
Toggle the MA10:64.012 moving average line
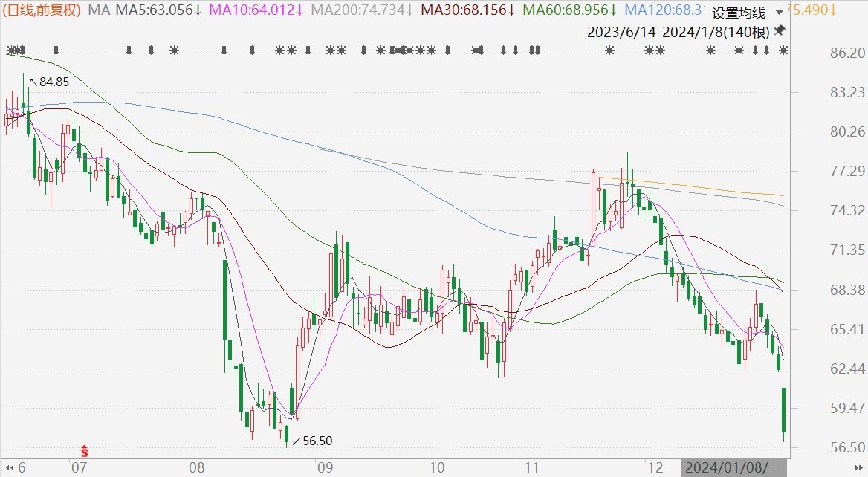[257, 10]
